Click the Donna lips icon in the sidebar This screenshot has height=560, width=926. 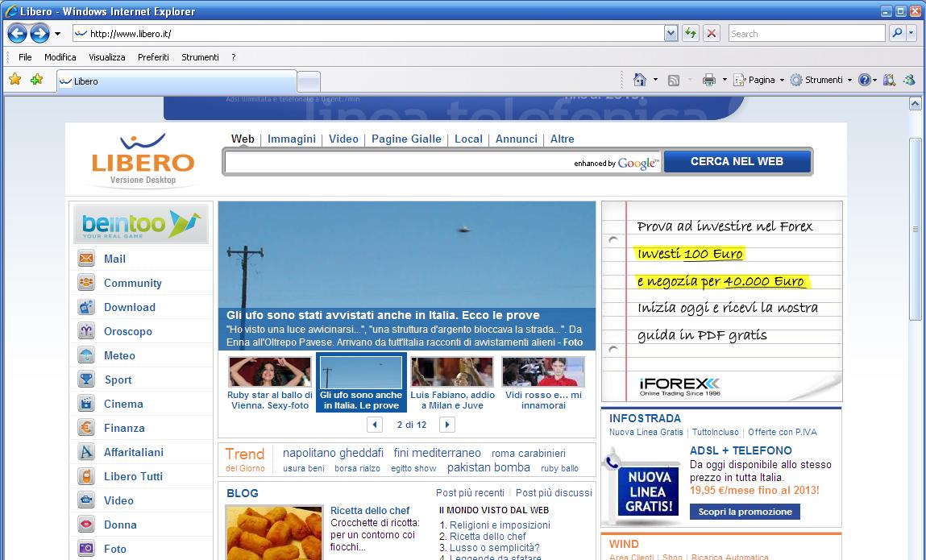click(86, 525)
